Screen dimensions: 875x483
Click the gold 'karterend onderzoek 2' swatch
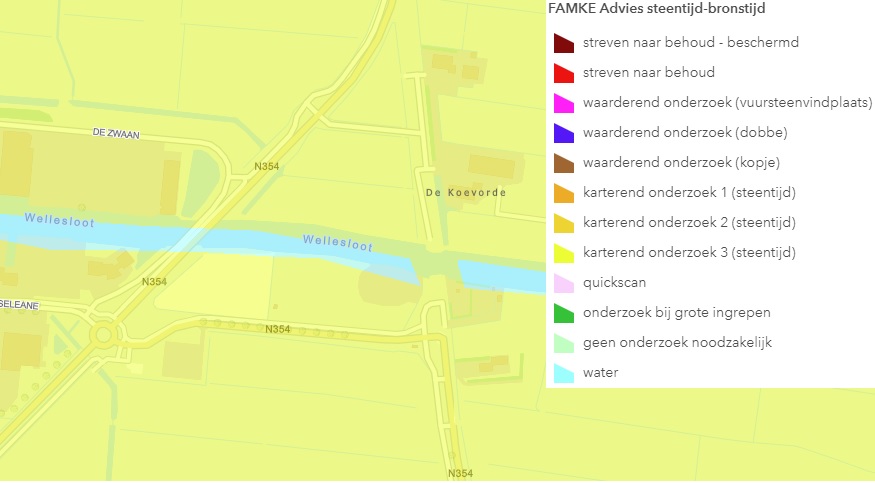point(564,223)
